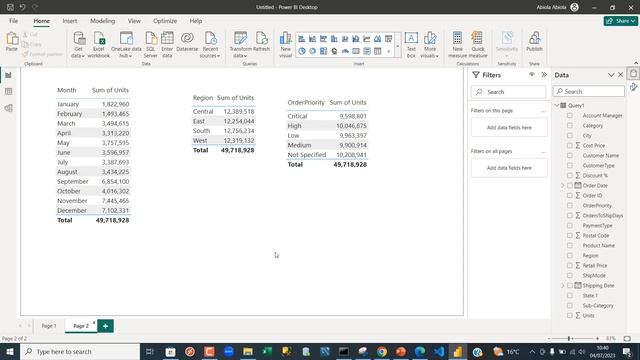The width and height of the screenshot is (640, 360).
Task: Insert a stacked bar chart visual
Action: click(x=302, y=39)
